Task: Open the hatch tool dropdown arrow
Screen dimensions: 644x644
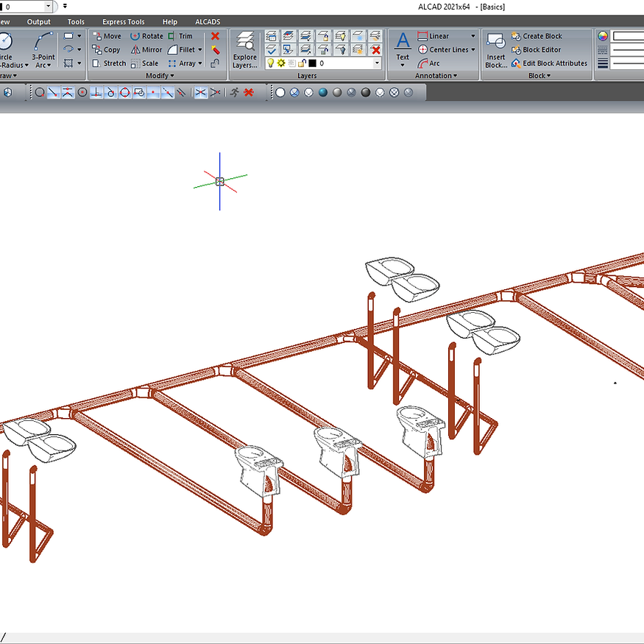Action: click(x=79, y=63)
